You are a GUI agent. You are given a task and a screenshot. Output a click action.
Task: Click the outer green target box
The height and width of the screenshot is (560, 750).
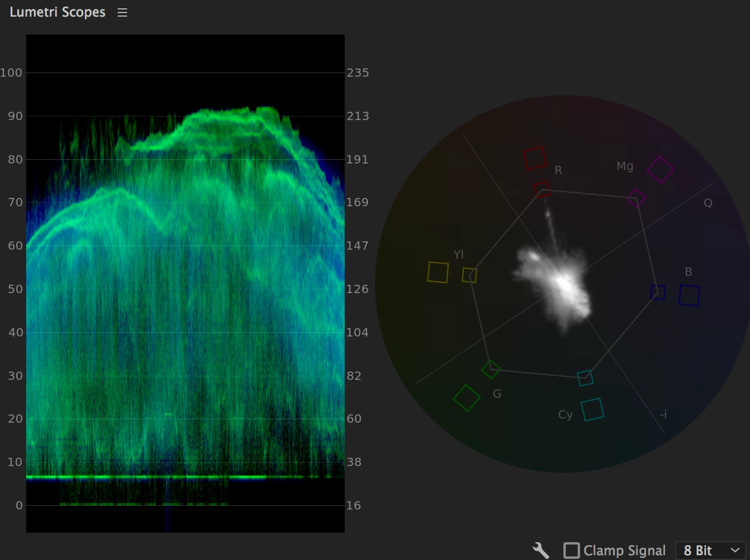point(467,398)
